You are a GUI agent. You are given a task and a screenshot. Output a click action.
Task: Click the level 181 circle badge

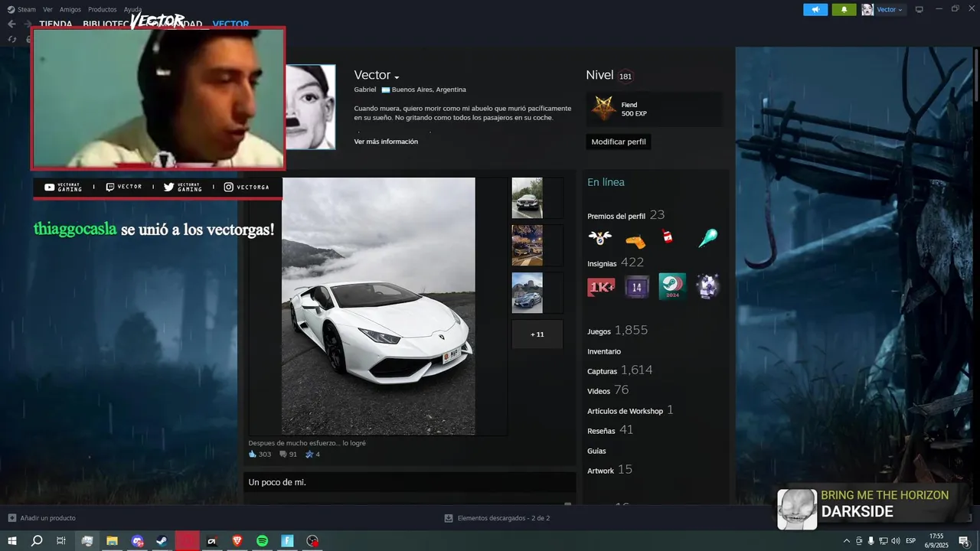(x=626, y=76)
